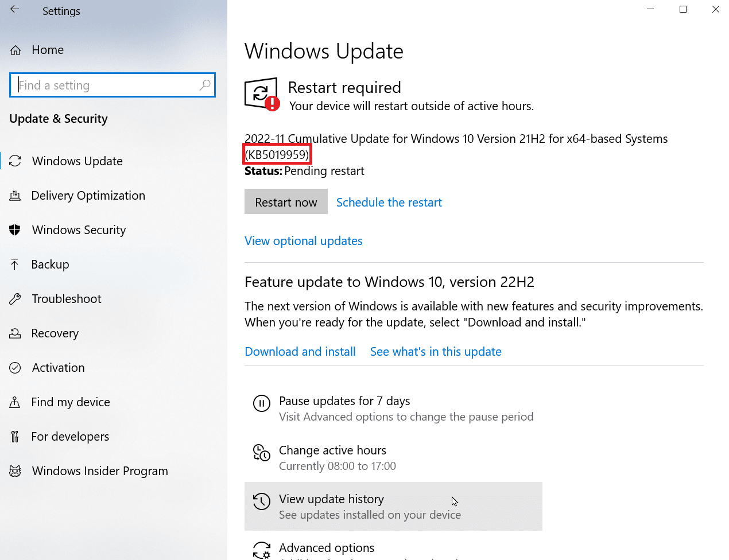The width and height of the screenshot is (729, 560).
Task: Click the Backup sidebar icon
Action: [15, 264]
